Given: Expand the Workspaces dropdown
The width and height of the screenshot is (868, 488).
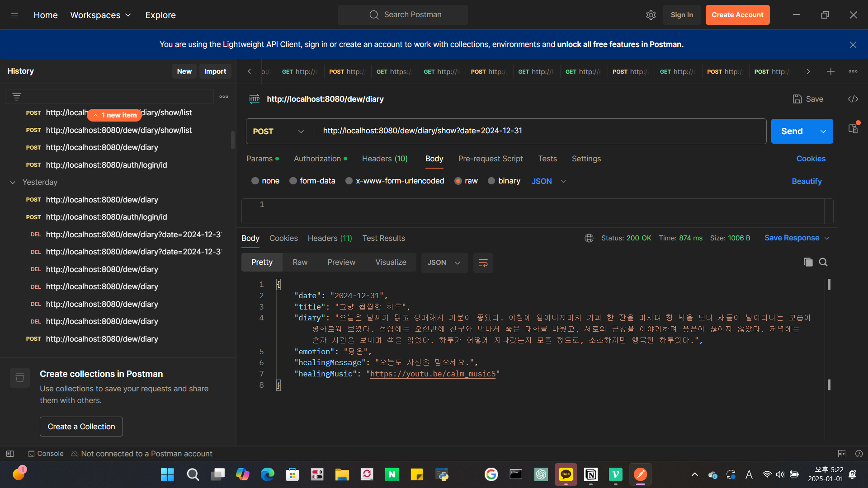Looking at the screenshot, I should 100,15.
